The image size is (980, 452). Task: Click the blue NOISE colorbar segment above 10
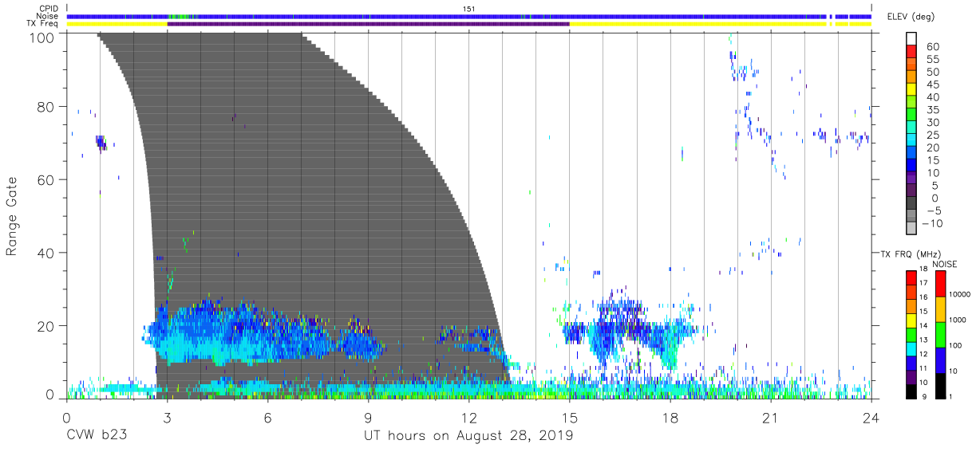(940, 359)
